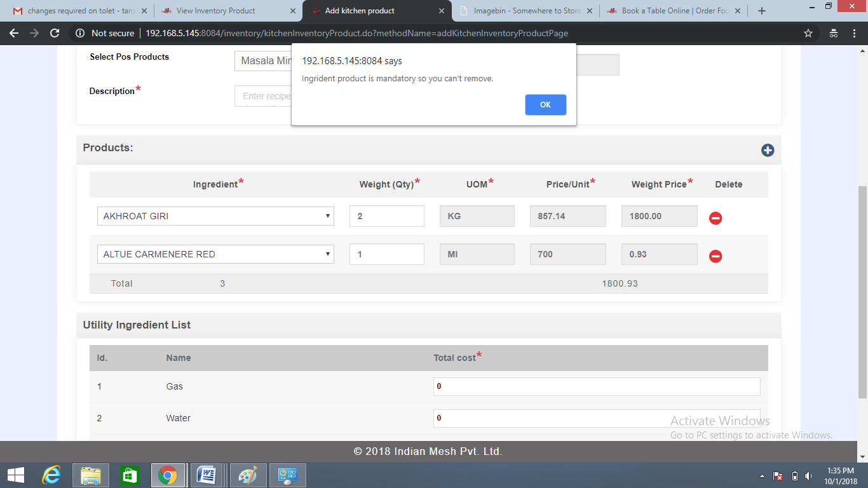Click the Price/Unit field showing 700
Image resolution: width=868 pixels, height=488 pixels.
click(568, 254)
